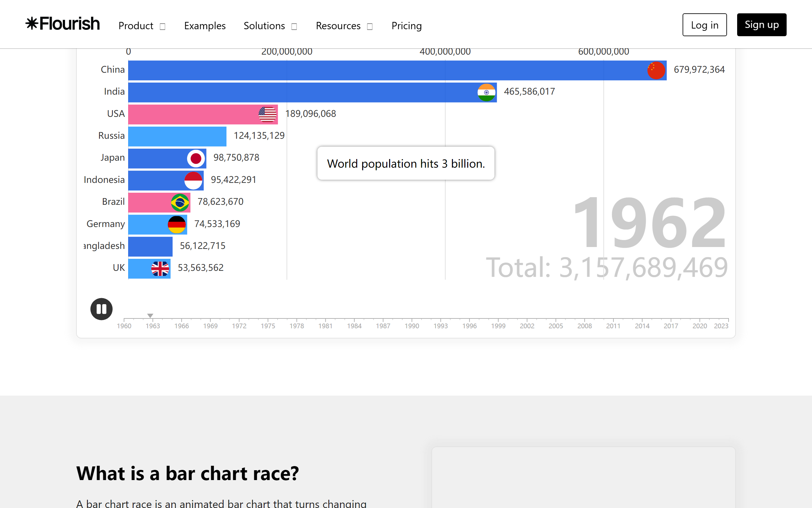This screenshot has height=508, width=812.
Task: Click the UK flag icon on bar
Action: (x=160, y=269)
